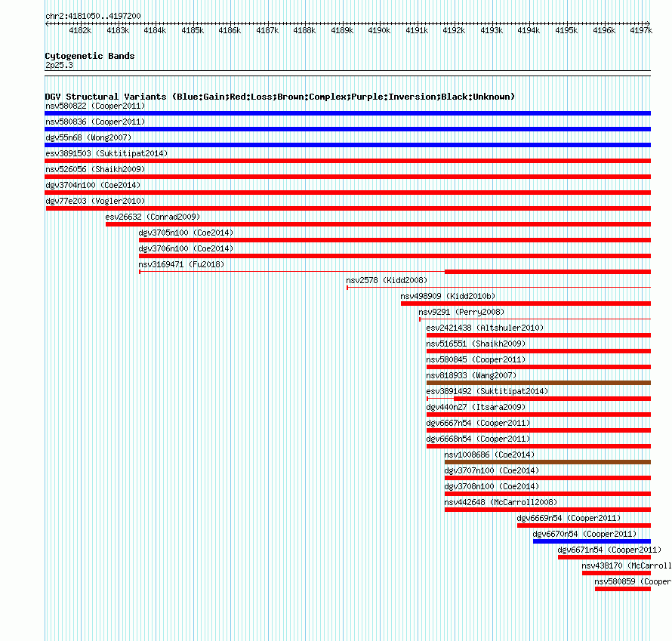Viewport: 672px width, 641px height.
Task: Open the dgv55n68 (Wong2007) variant label
Action: (88, 137)
